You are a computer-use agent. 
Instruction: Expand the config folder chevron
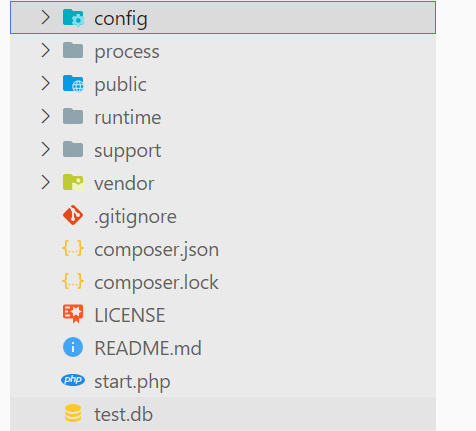tap(45, 17)
